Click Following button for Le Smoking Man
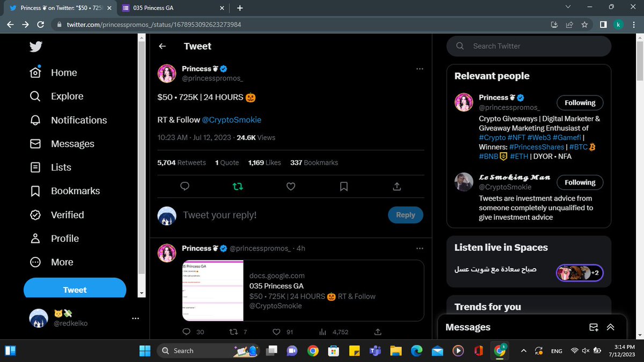The image size is (644, 362). 580,182
